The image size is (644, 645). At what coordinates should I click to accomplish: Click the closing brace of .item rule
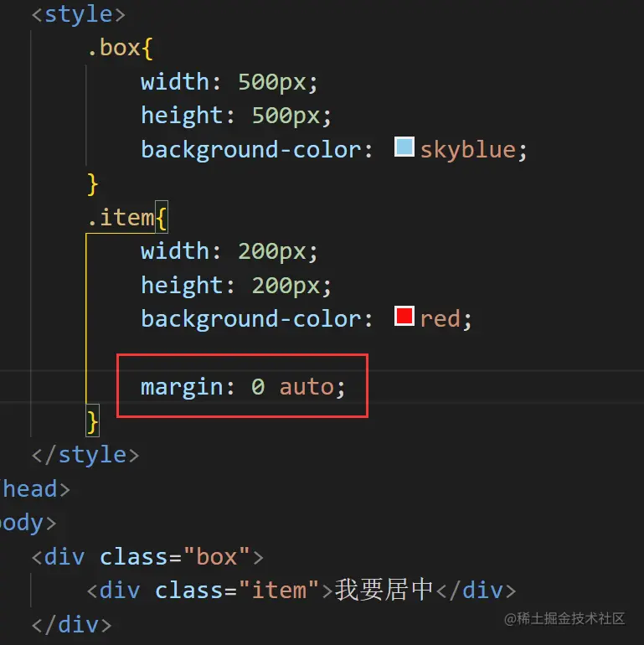point(92,421)
